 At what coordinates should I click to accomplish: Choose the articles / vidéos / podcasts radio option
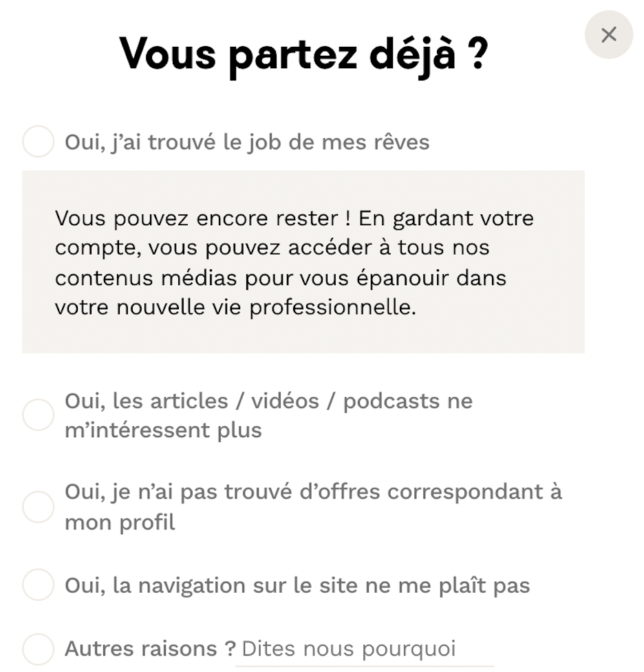pos(38,414)
